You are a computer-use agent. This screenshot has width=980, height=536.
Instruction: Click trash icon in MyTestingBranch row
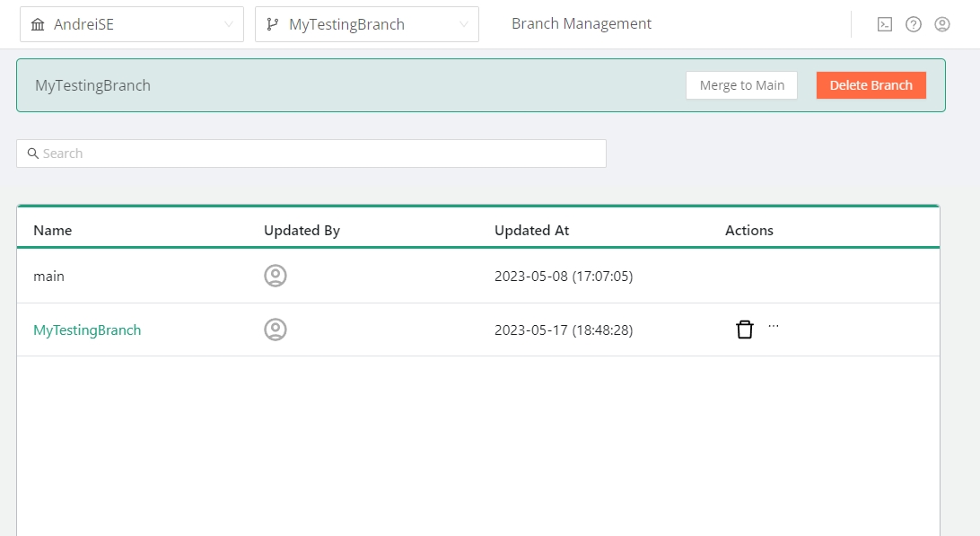(745, 330)
